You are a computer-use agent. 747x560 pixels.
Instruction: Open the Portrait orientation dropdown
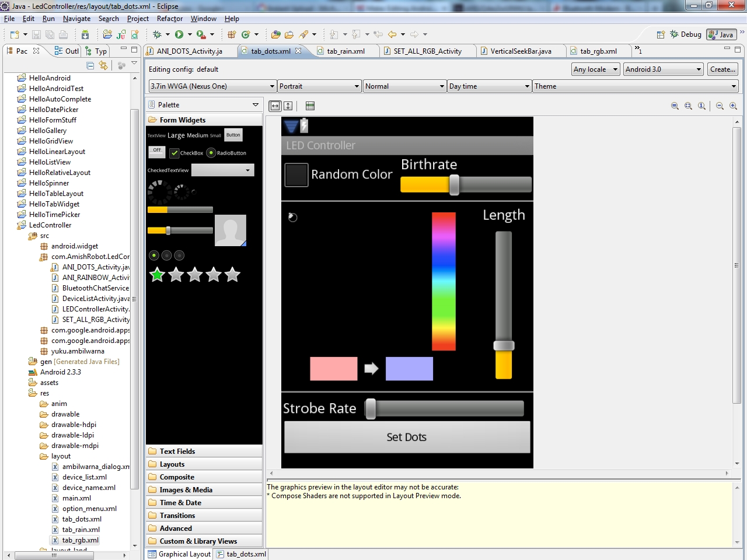(319, 86)
